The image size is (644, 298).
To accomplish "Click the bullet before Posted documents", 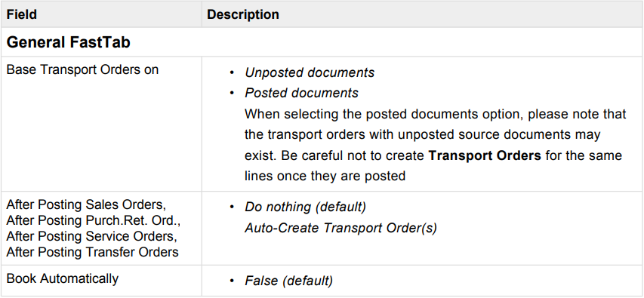I will click(232, 94).
